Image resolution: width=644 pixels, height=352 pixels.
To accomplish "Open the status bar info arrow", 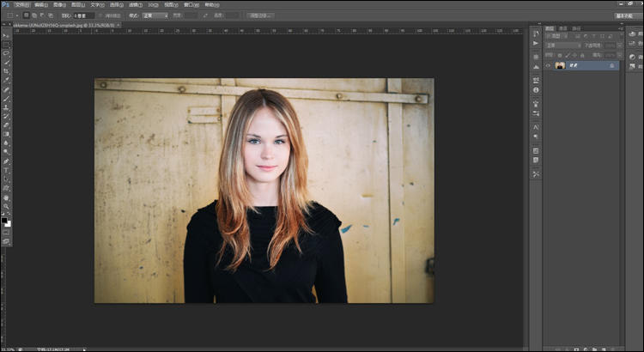I will click(84, 349).
